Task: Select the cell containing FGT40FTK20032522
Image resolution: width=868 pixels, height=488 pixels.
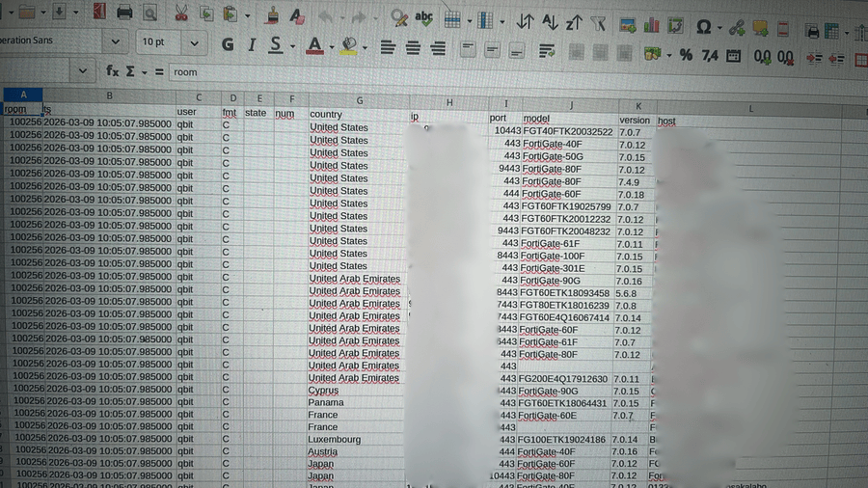Action: tap(568, 132)
